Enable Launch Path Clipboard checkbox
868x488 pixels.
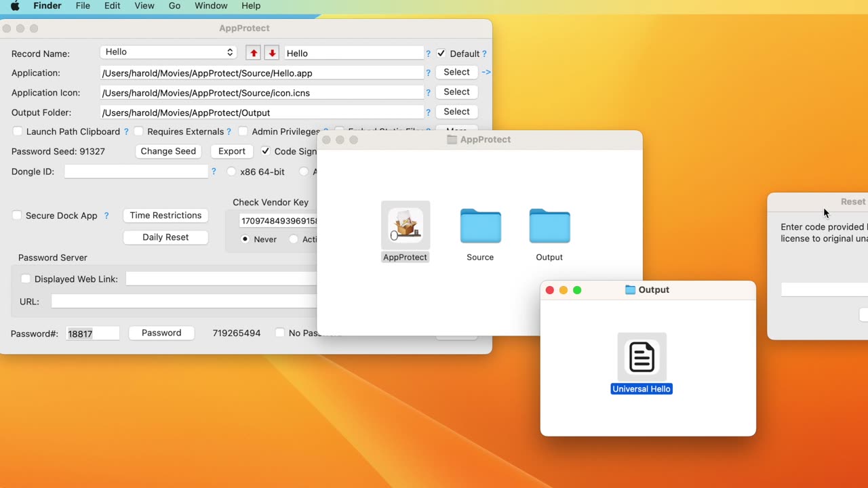pos(18,131)
